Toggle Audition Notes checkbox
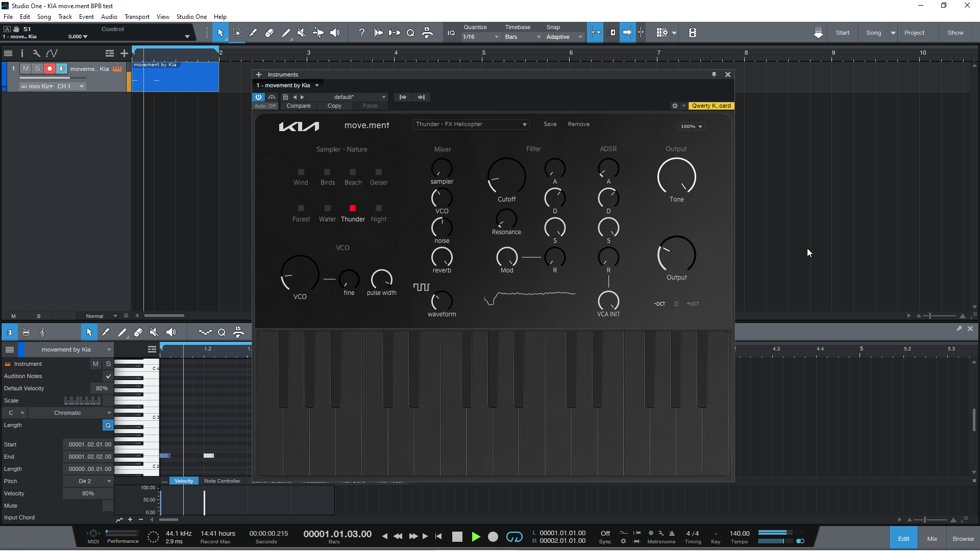 coord(108,376)
